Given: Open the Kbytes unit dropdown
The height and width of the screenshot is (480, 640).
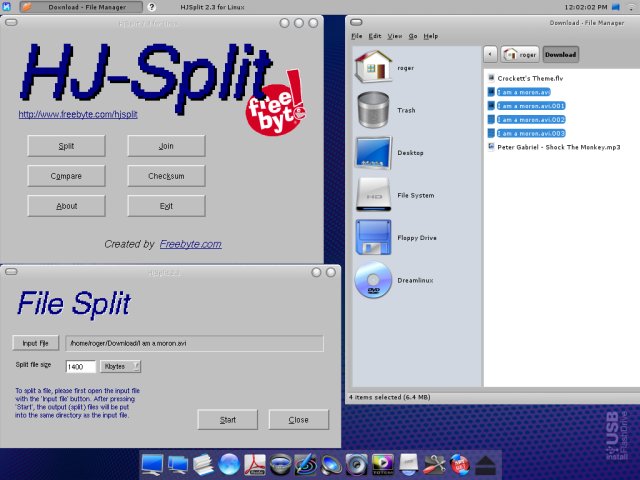Looking at the screenshot, I should click(x=120, y=367).
